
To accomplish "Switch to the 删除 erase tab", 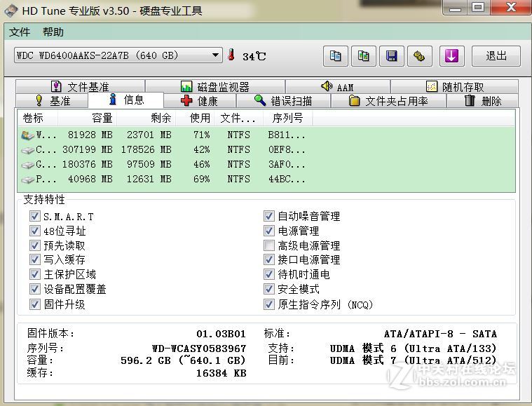I will tap(482, 101).
